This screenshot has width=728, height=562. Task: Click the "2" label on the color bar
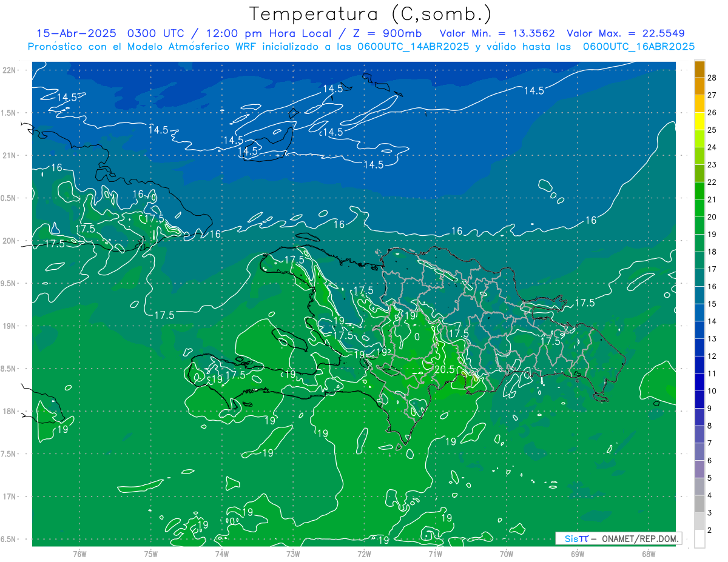(x=709, y=530)
